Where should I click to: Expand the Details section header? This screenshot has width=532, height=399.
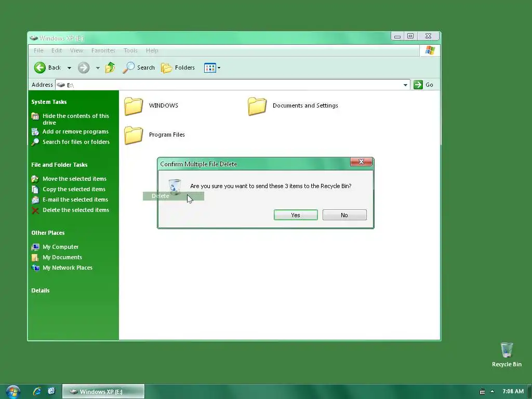coord(41,290)
